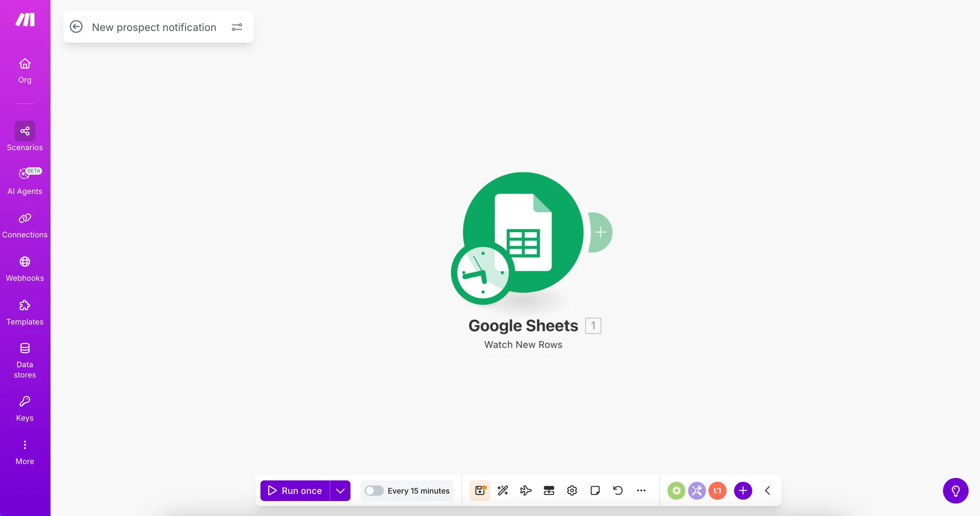Click the Make logo in the sidebar
Screen dimensions: 980x516
[x=25, y=20]
